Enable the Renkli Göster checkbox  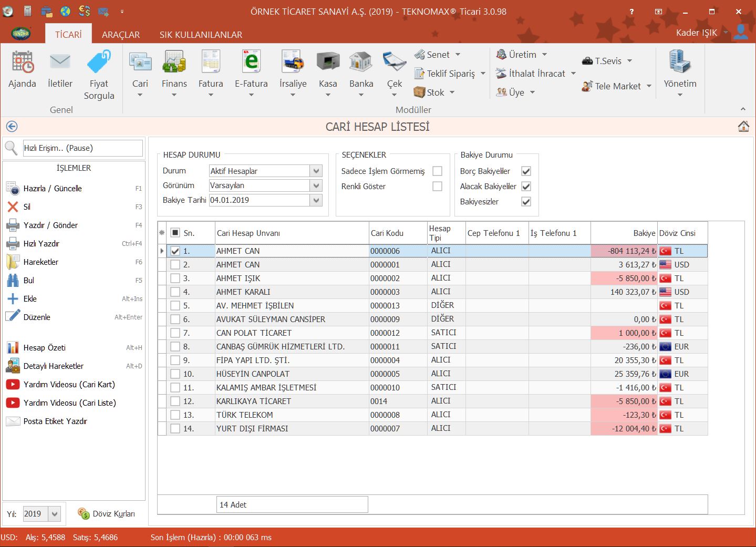437,187
